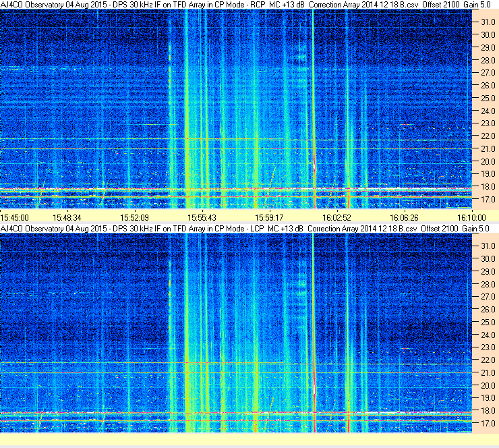Pick the 28.0 frequency label in LCP panel

[x=488, y=284]
